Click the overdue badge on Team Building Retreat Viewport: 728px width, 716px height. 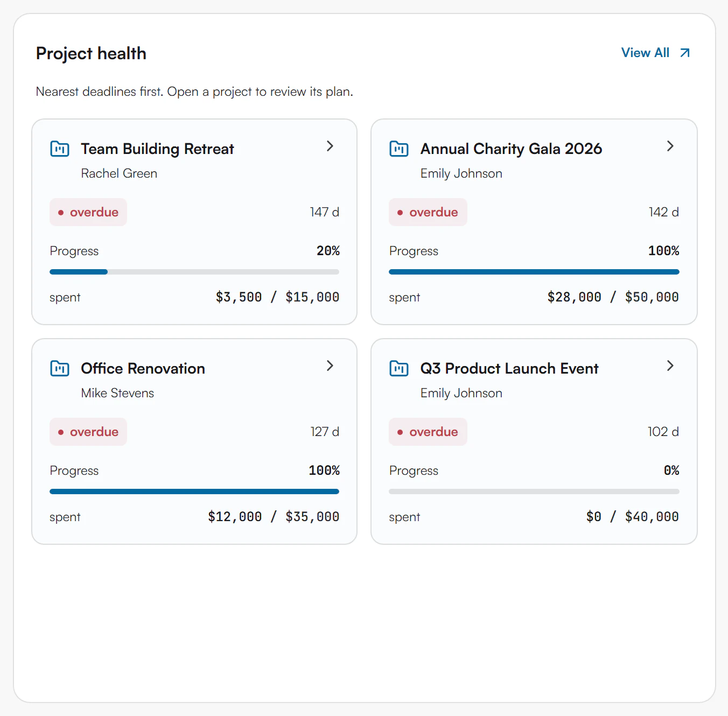[x=88, y=212]
